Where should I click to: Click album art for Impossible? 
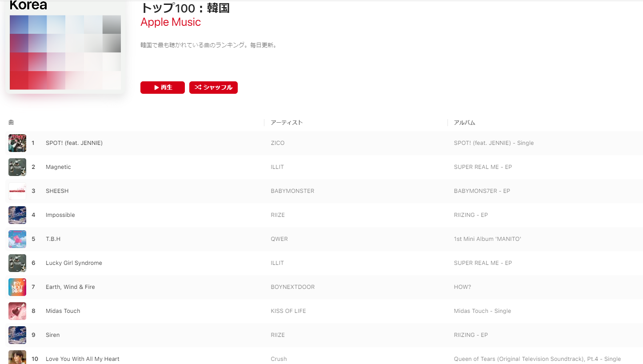17,215
